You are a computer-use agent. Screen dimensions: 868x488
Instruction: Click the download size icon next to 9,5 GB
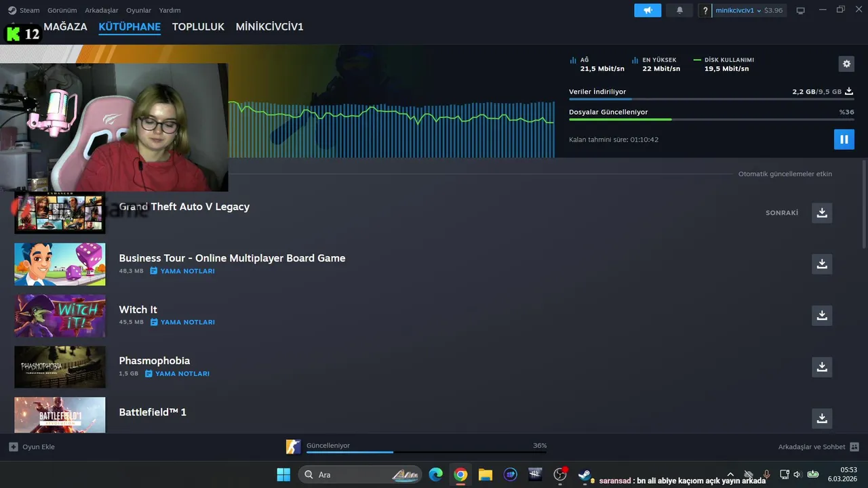tap(849, 91)
